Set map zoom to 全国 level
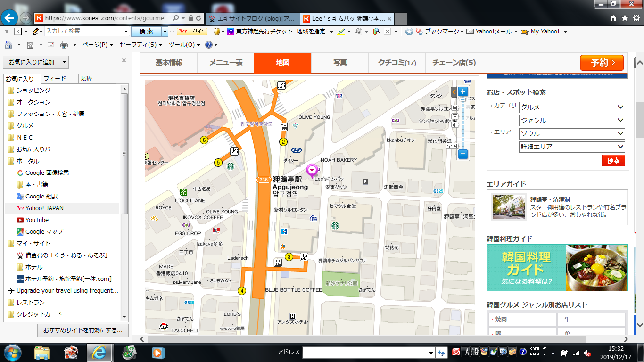The width and height of the screenshot is (644, 362). click(x=452, y=146)
